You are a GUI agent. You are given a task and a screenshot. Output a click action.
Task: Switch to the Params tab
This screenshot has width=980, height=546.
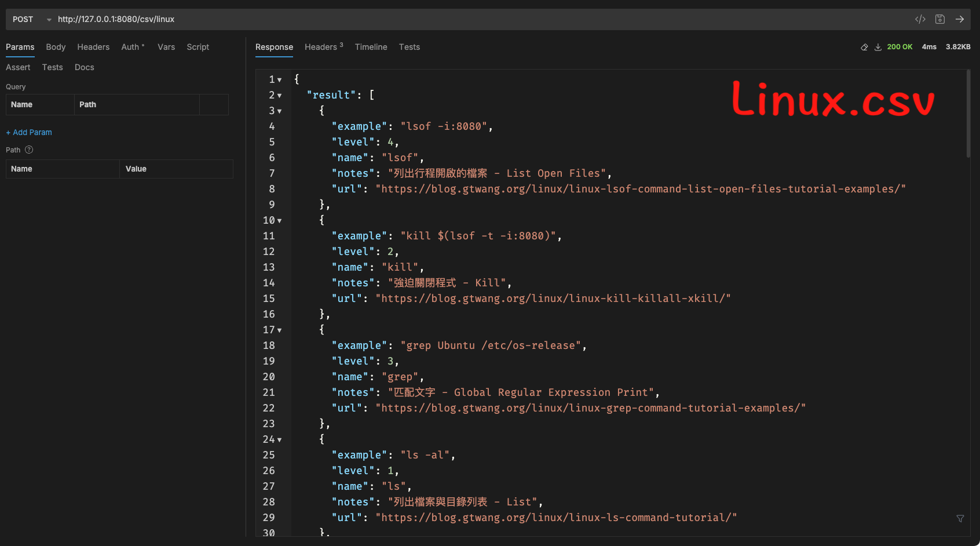[x=20, y=47]
